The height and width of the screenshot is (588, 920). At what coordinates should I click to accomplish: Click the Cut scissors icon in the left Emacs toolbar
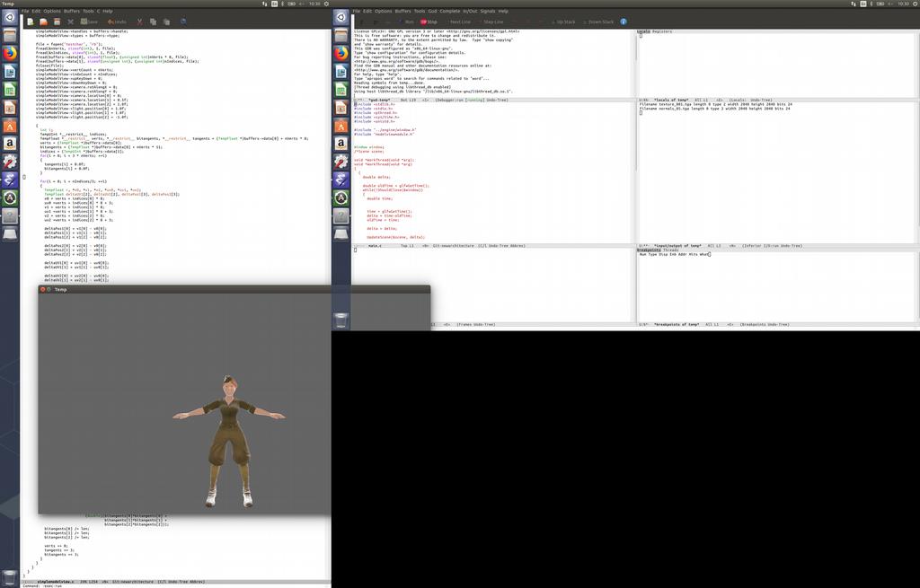[139, 22]
